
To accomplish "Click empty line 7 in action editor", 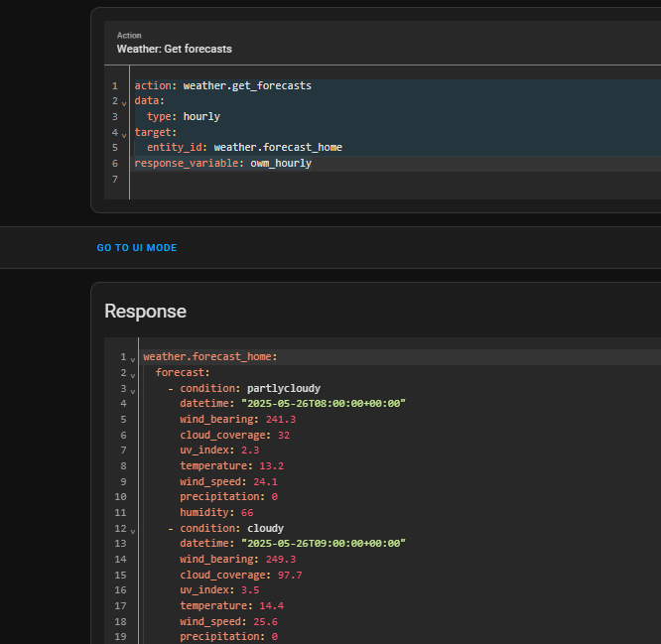I will click(298, 179).
